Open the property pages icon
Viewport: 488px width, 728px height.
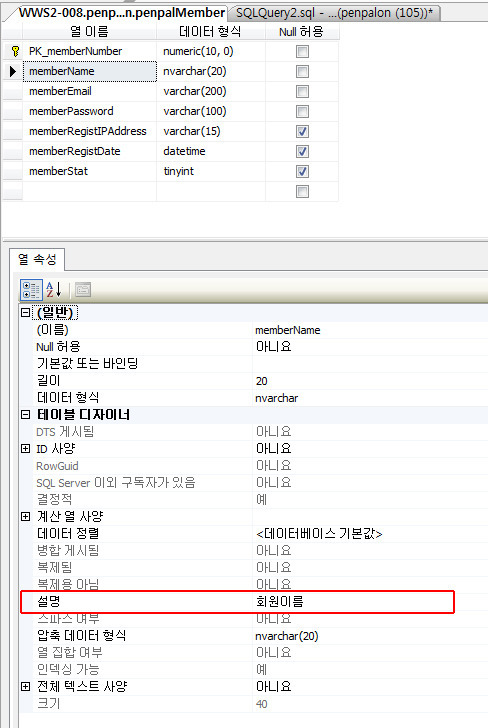[x=83, y=290]
